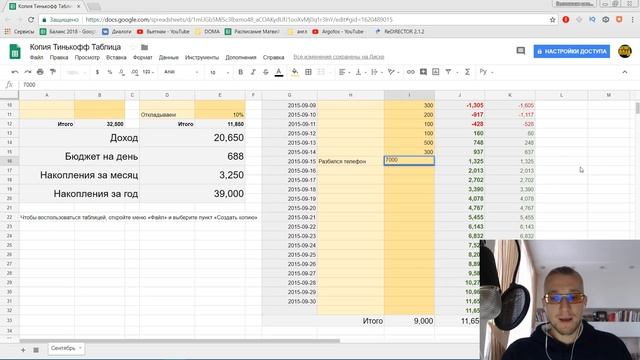Open the account avatar
The image size is (640, 360).
click(624, 51)
